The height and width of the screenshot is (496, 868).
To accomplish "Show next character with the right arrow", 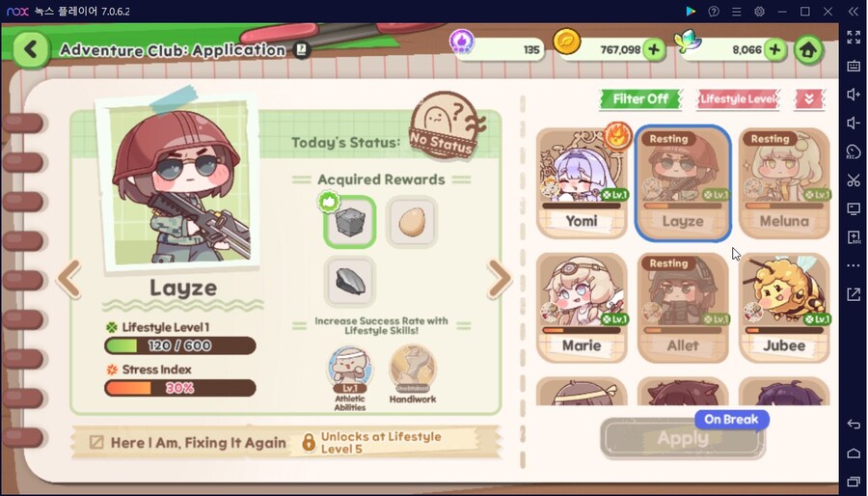I will click(x=500, y=279).
